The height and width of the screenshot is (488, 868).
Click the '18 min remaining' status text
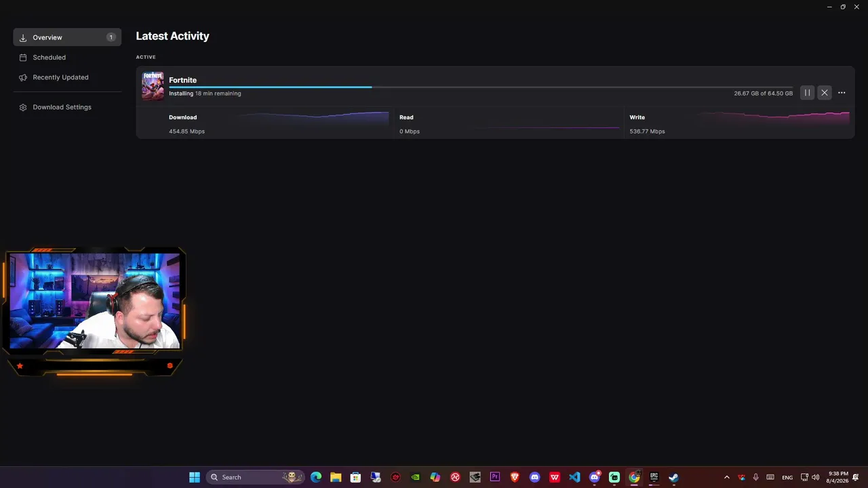218,94
